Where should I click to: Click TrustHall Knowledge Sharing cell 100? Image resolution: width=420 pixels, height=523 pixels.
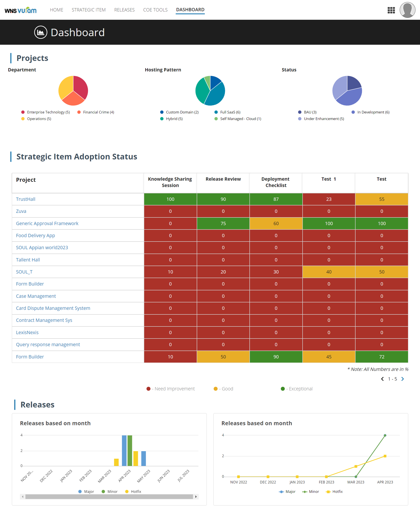coord(170,199)
